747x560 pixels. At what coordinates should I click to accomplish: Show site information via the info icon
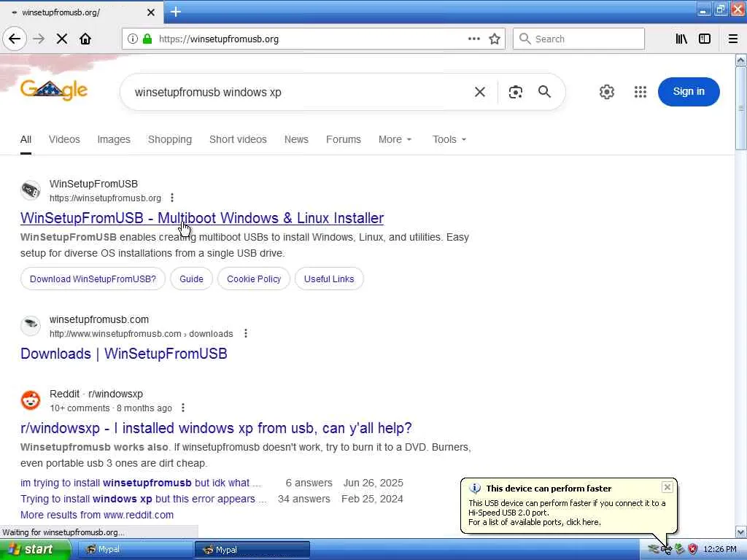point(133,39)
